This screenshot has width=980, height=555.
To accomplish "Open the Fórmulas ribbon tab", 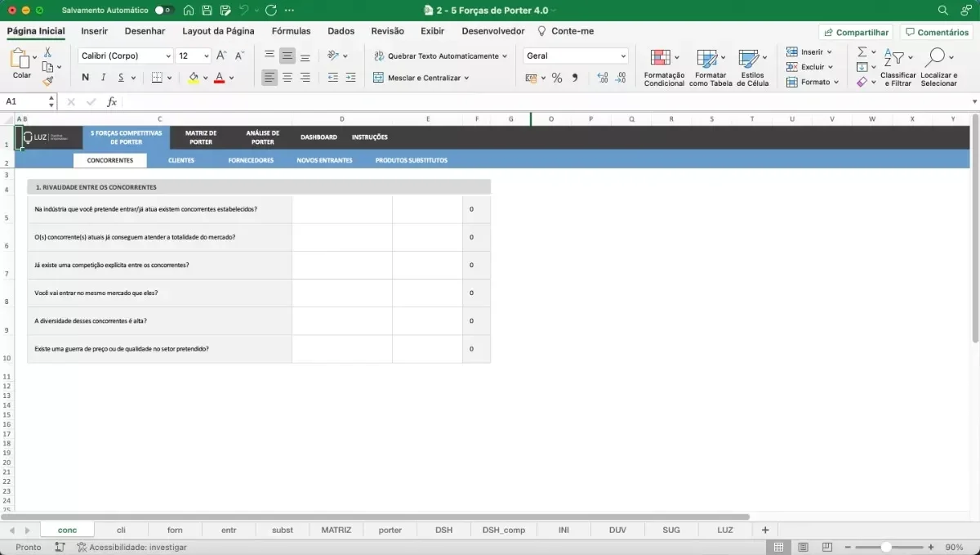I will (x=291, y=31).
